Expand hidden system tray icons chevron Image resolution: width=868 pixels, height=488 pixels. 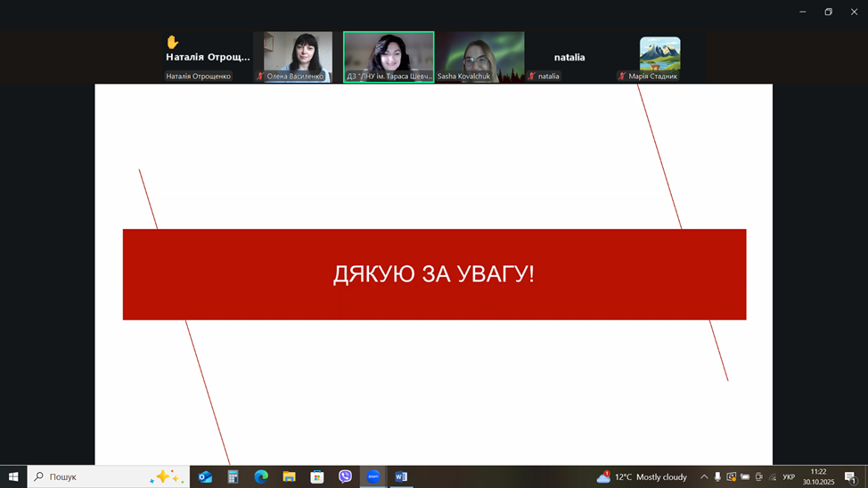(703, 477)
